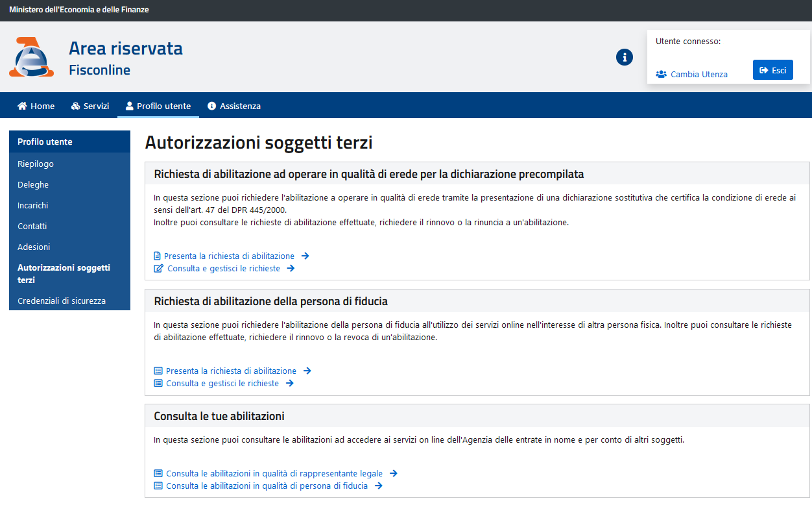Click the document icon beside Presenta la richiesta
This screenshot has width=812, height=505.
pyautogui.click(x=157, y=256)
